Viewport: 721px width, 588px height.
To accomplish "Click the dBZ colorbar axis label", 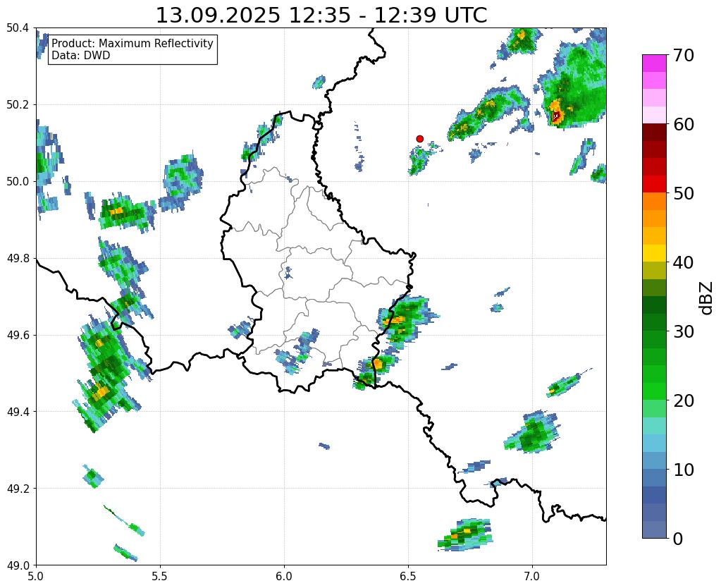I will point(707,298).
